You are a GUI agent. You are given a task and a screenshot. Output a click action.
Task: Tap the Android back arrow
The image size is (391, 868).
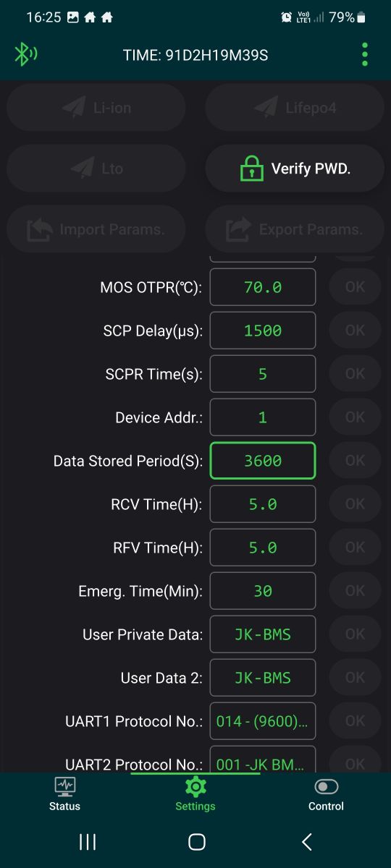pyautogui.click(x=306, y=841)
